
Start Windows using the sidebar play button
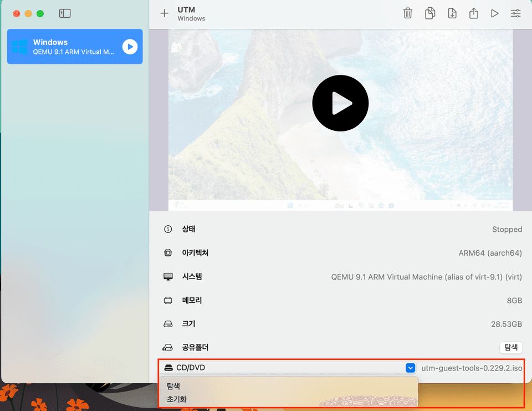tap(130, 47)
